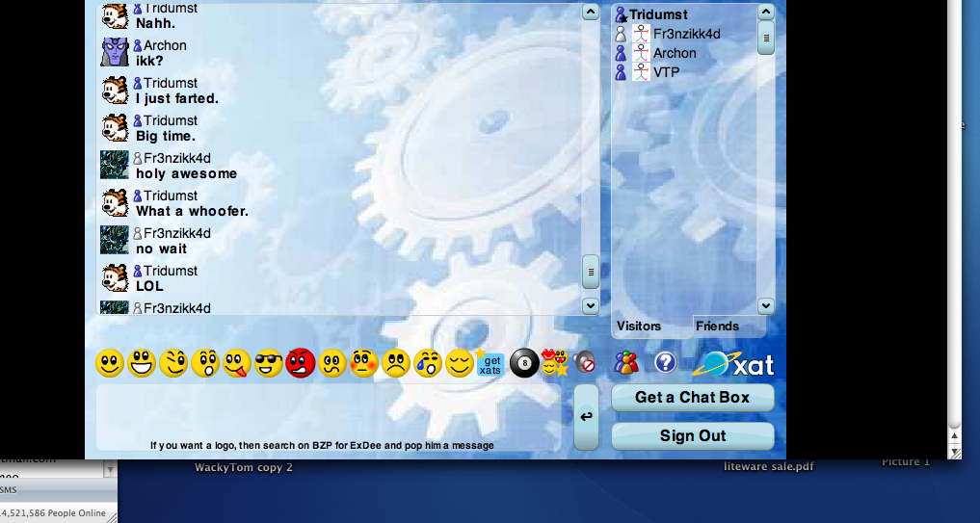Toggle the sound mute speaker icon

click(x=584, y=361)
